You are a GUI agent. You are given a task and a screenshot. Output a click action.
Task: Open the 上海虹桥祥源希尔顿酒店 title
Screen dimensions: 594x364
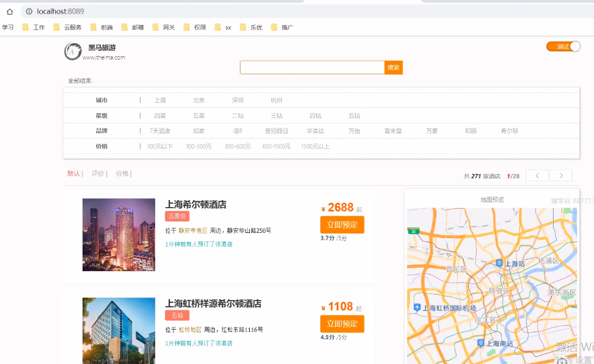click(x=213, y=304)
